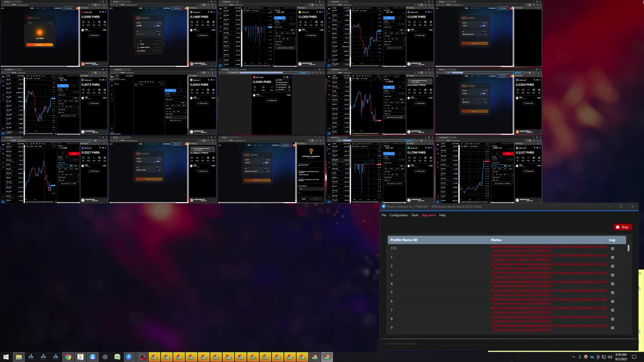
Task: Open log for profile 3
Action: pyautogui.click(x=612, y=275)
